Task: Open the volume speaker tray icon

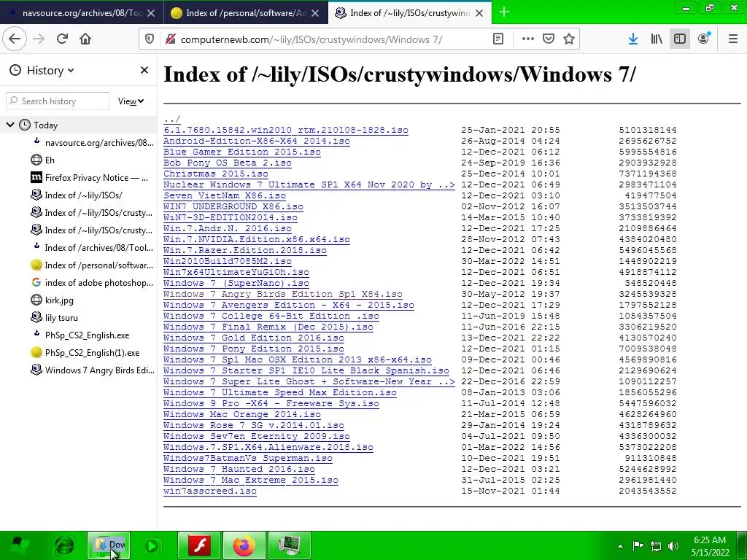Action: [673, 546]
